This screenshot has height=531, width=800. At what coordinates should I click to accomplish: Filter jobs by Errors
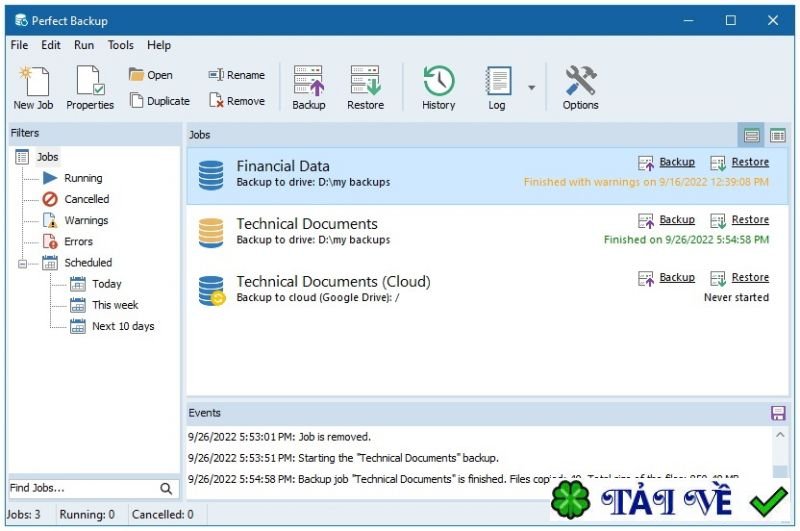tap(78, 241)
